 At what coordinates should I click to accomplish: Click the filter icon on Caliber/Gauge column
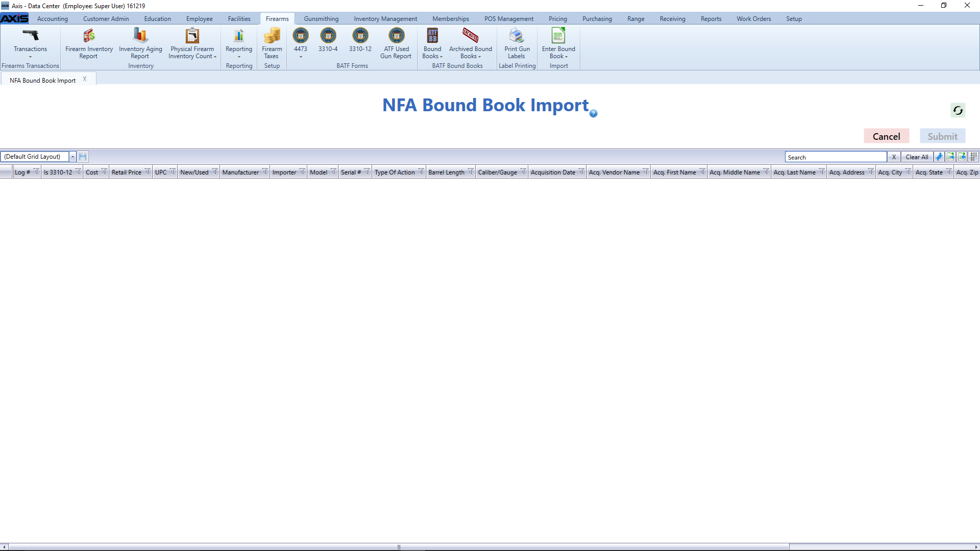(523, 172)
